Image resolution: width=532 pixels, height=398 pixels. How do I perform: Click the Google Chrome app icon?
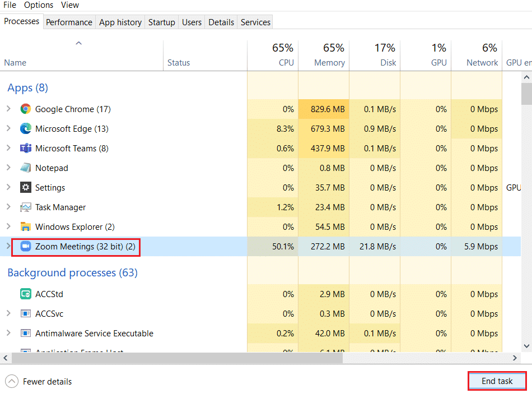coord(26,109)
